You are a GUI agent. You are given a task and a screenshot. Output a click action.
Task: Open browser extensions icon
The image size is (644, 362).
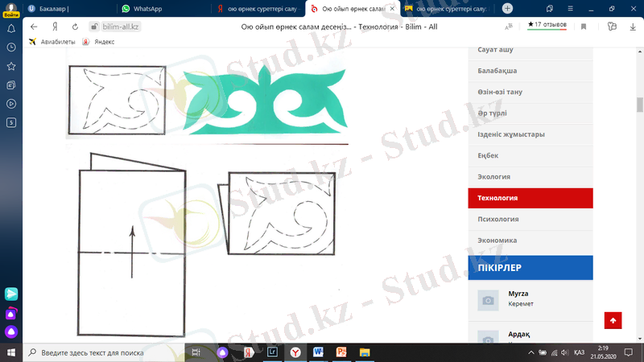[612, 27]
